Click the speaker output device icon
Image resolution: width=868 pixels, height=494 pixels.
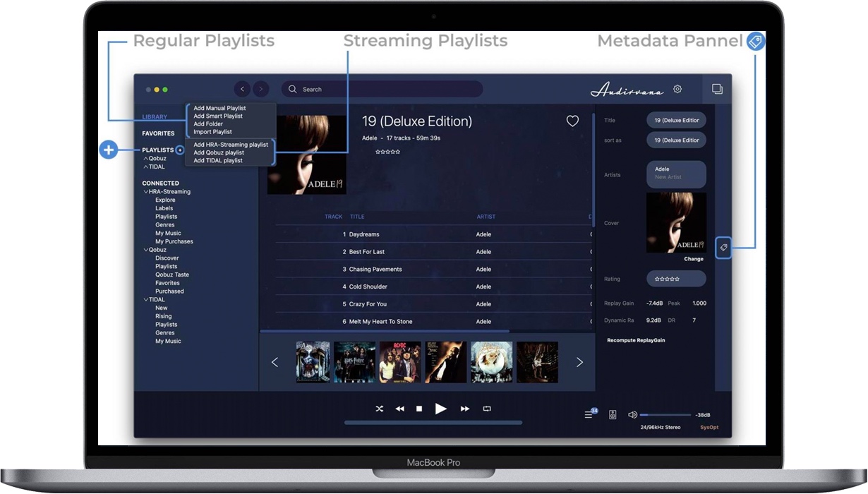coord(613,415)
